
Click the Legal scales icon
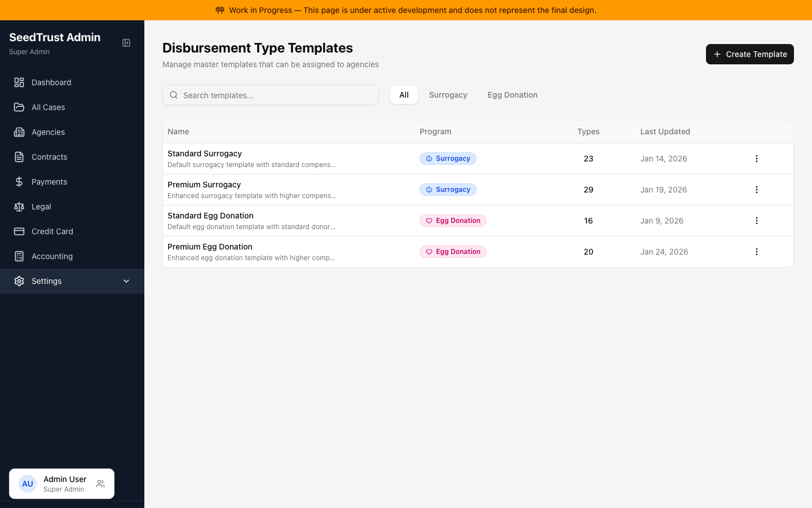(x=19, y=207)
